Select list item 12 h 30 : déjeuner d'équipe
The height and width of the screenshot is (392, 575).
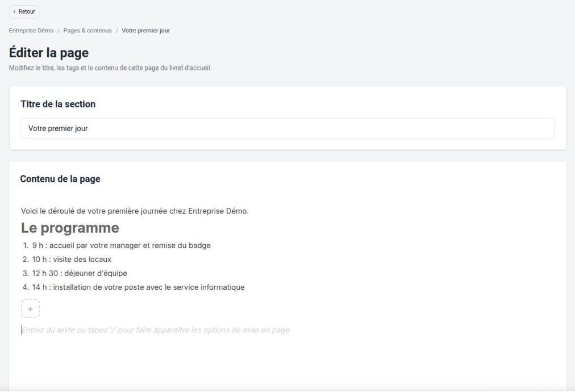[x=80, y=273]
